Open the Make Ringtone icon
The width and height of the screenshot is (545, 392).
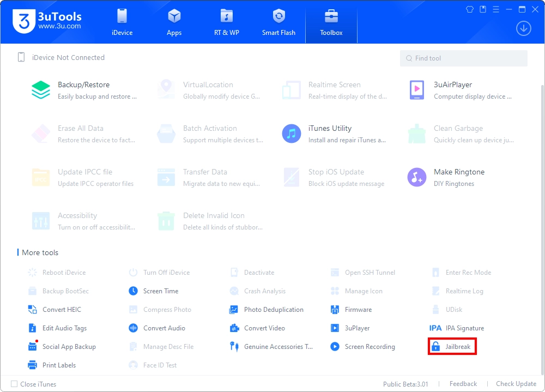[417, 177]
